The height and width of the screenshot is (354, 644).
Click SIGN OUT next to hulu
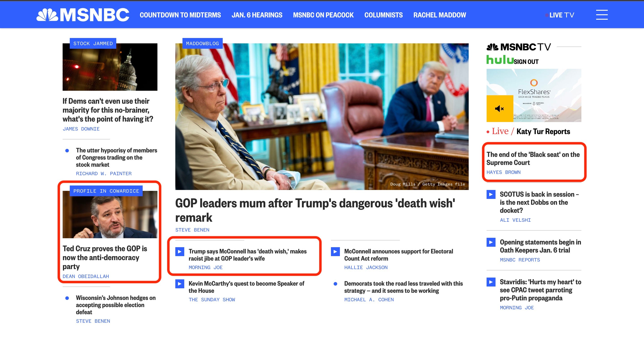tap(526, 62)
